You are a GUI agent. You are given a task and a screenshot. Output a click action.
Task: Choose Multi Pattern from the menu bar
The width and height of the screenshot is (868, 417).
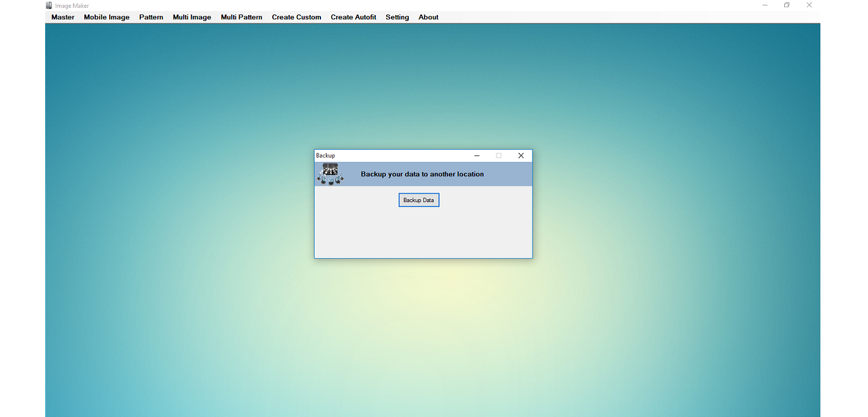[242, 17]
